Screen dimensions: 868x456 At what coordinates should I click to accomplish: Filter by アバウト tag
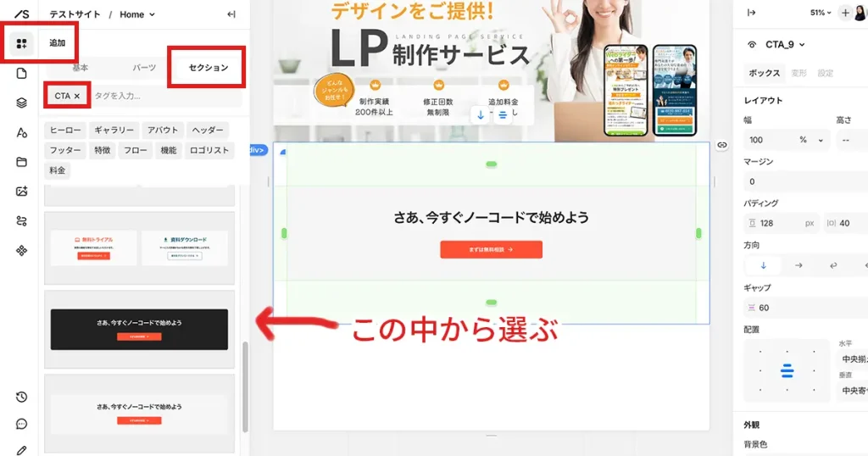[162, 130]
